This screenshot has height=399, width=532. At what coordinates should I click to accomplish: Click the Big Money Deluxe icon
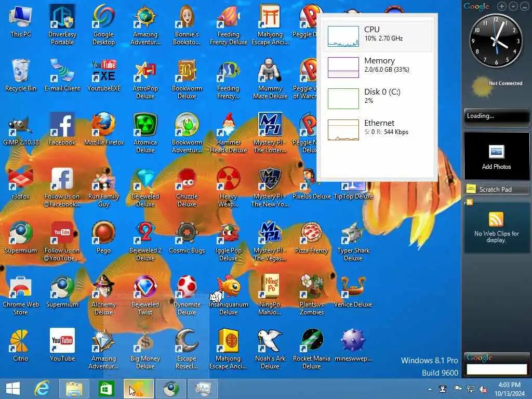click(145, 349)
